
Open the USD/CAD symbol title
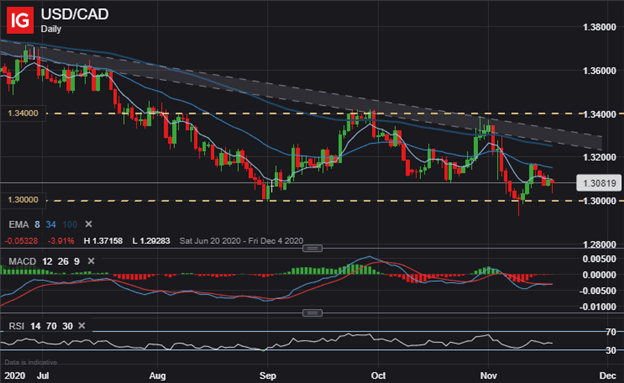pos(74,14)
